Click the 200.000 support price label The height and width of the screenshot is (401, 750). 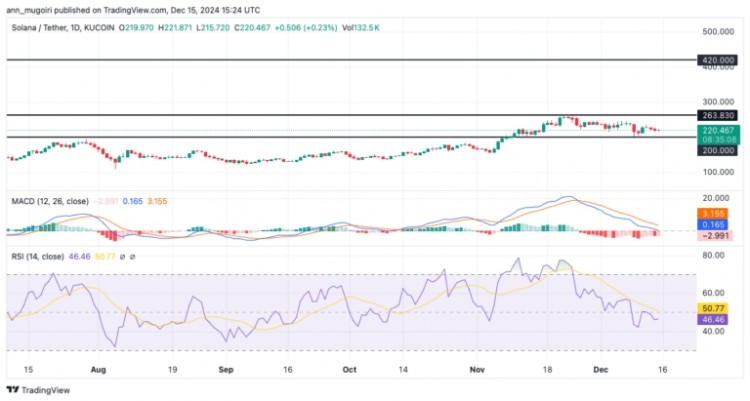(719, 150)
